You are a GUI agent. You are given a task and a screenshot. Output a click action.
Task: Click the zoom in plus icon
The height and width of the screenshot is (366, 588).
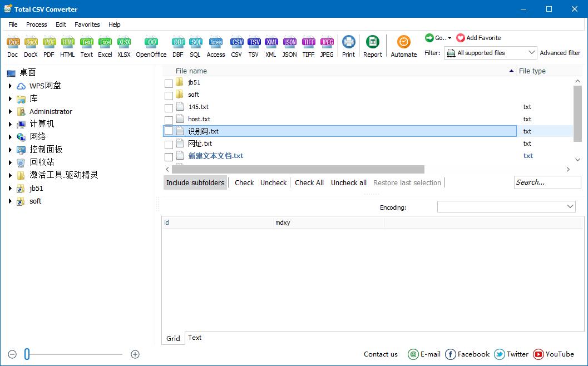click(135, 354)
